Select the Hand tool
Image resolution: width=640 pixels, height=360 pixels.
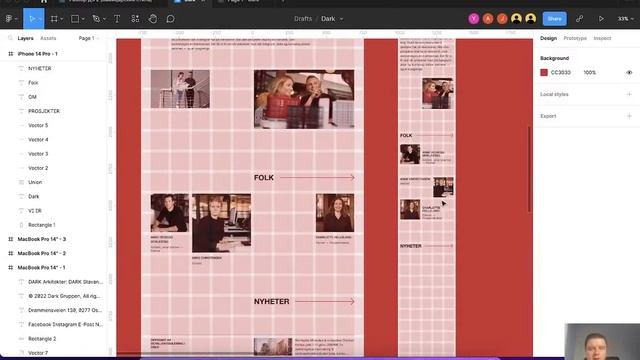153,19
